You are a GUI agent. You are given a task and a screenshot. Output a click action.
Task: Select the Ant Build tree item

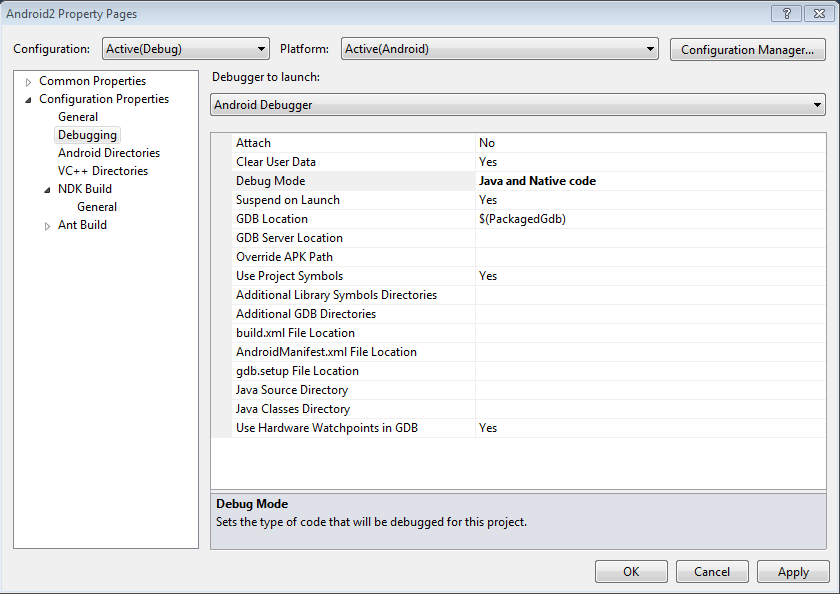[x=82, y=225]
